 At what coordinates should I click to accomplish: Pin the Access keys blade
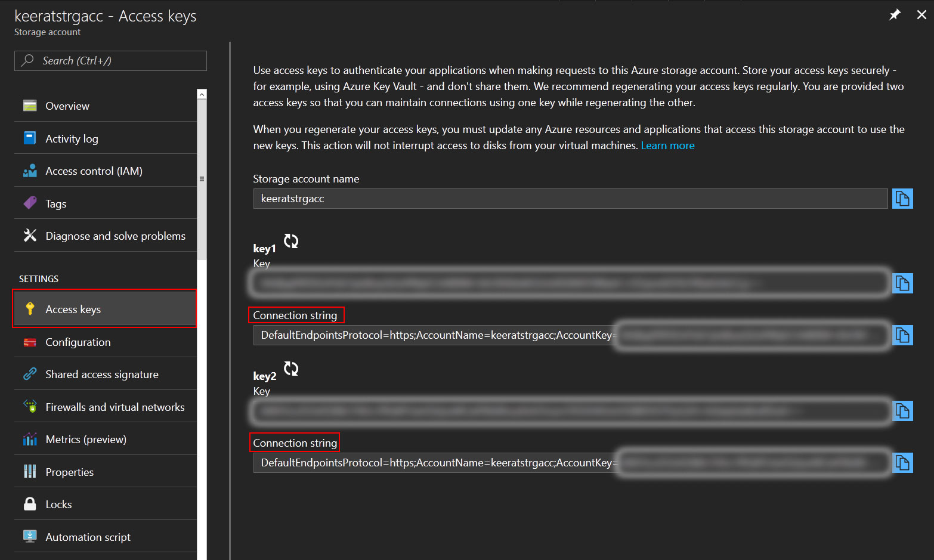coord(895,15)
